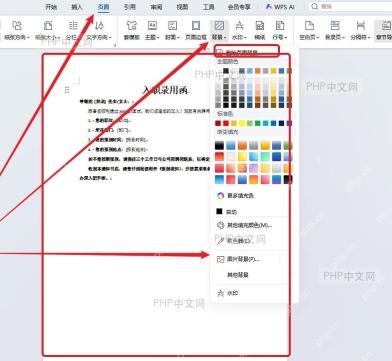
Task: Switch to the Insert (插入) tab
Action: pos(77,7)
